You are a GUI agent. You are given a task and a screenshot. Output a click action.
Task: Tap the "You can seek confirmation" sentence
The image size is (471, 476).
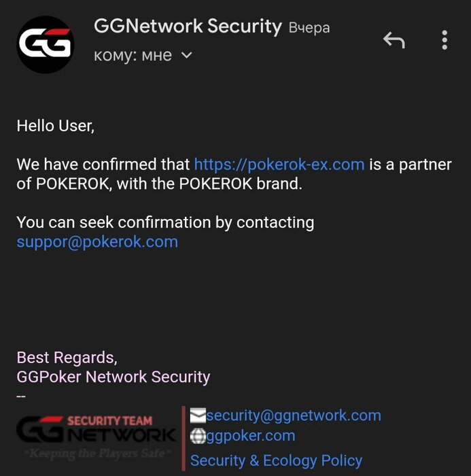(165, 222)
